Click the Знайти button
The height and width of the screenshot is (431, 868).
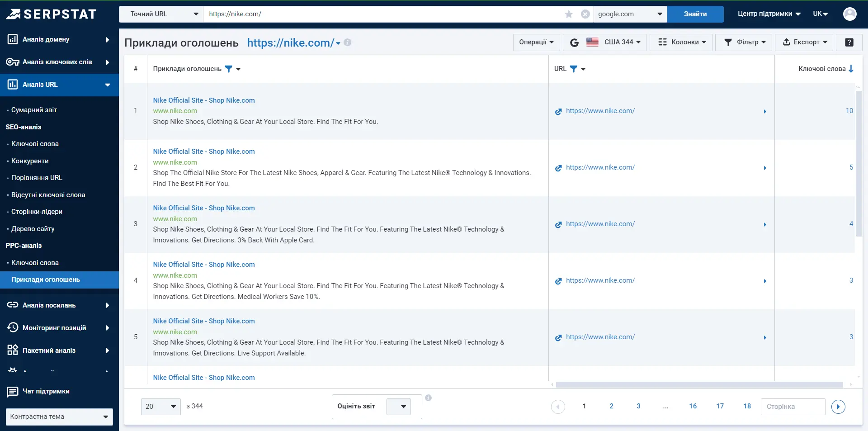695,14
